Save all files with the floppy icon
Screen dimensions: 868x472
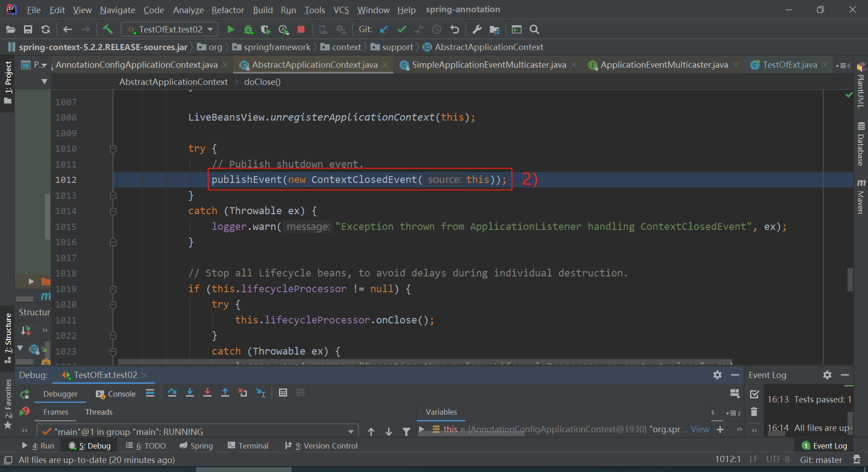[28, 30]
